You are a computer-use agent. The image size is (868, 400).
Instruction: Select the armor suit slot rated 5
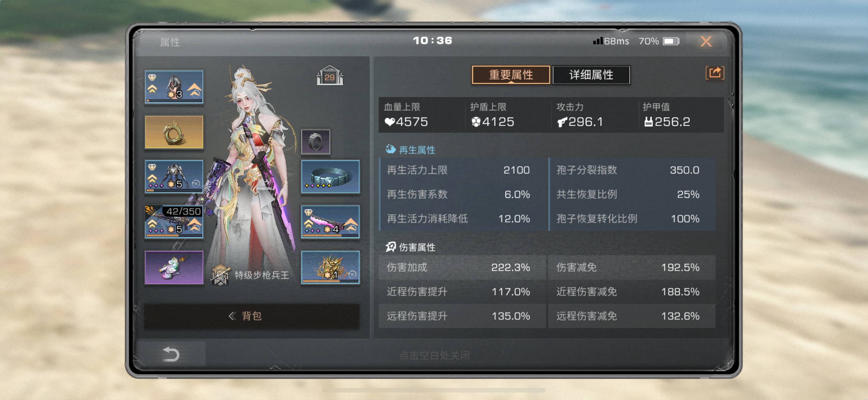pos(174,177)
